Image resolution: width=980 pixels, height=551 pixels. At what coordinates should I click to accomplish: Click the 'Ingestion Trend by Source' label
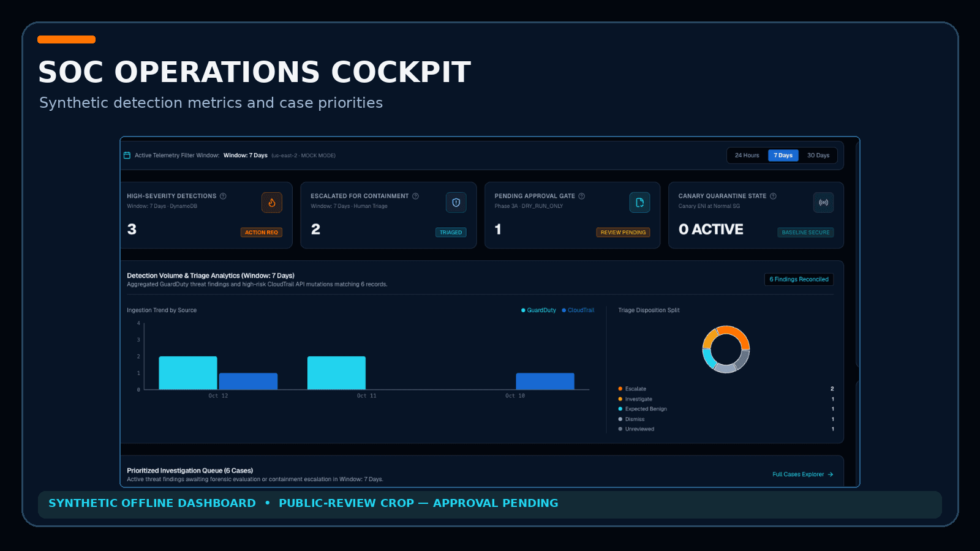point(162,310)
